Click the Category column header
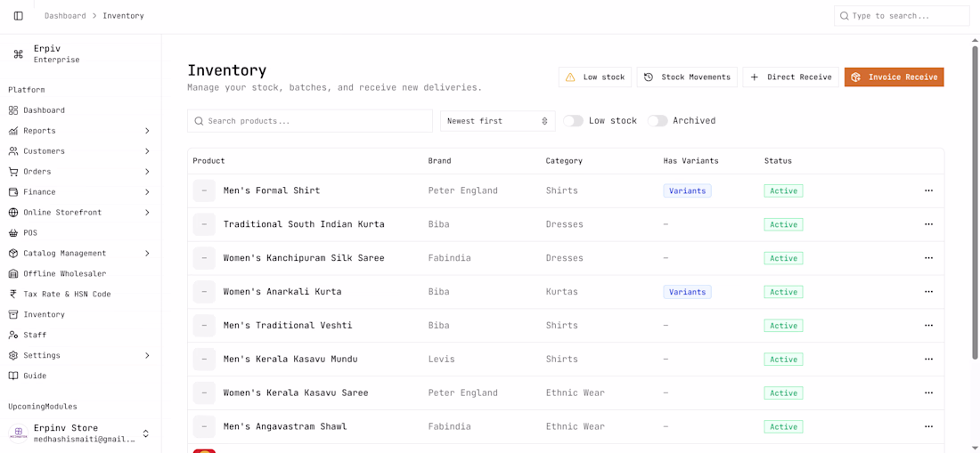980x453 pixels. 564,161
